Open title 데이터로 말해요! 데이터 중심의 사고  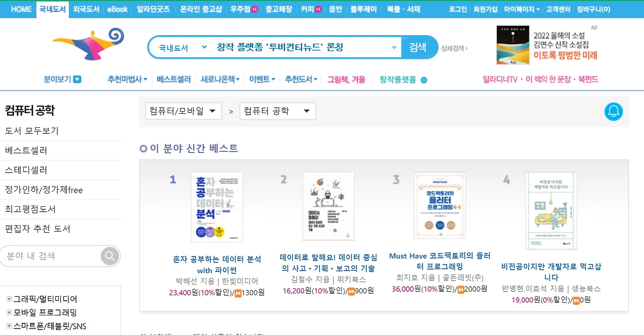(x=329, y=263)
